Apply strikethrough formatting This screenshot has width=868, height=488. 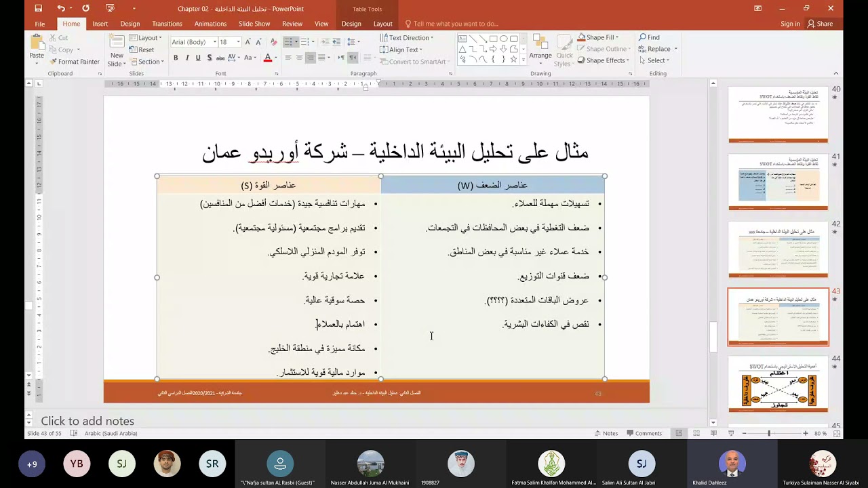pyautogui.click(x=221, y=58)
